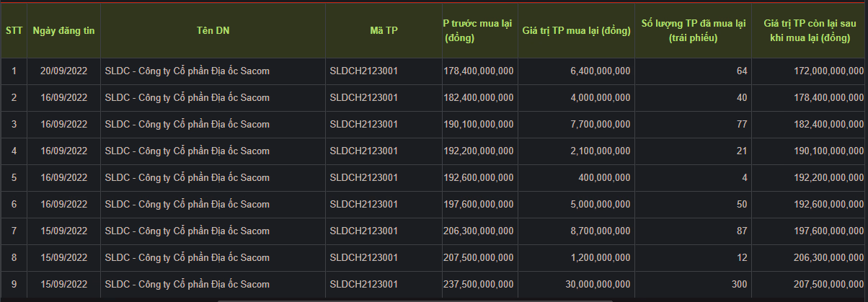868x302 pixels.
Task: Click the 30,000,000,000 buyback value cell
Action: click(598, 284)
